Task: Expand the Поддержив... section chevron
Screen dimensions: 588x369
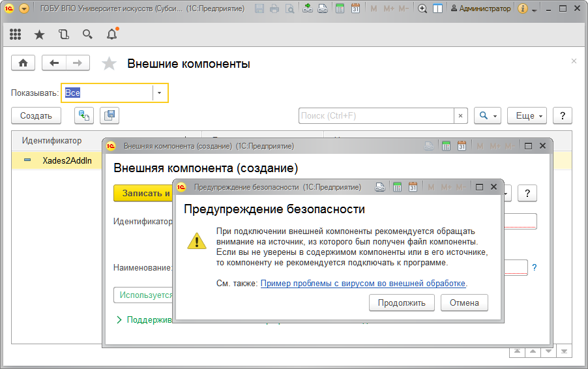Action: 119,319
